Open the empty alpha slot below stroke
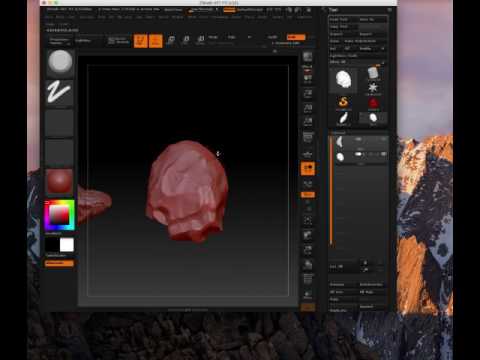The width and height of the screenshot is (480, 360). 59,123
